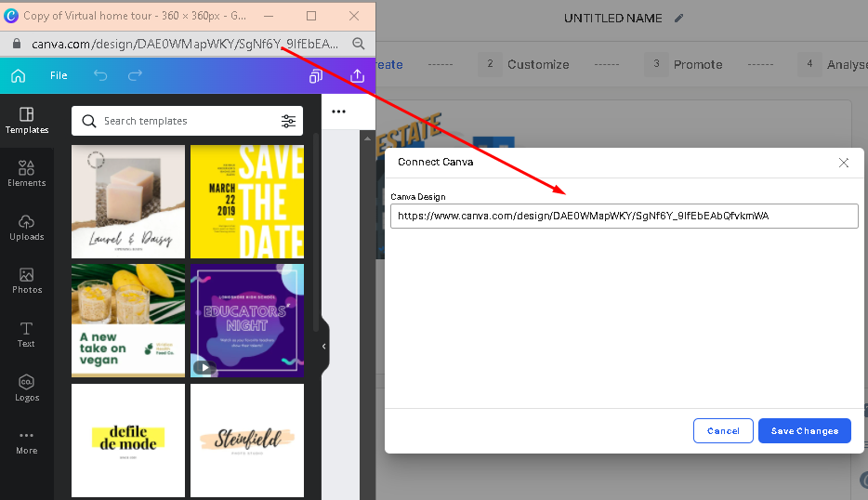Image resolution: width=868 pixels, height=500 pixels.
Task: Click the Save Changes button
Action: 804,431
